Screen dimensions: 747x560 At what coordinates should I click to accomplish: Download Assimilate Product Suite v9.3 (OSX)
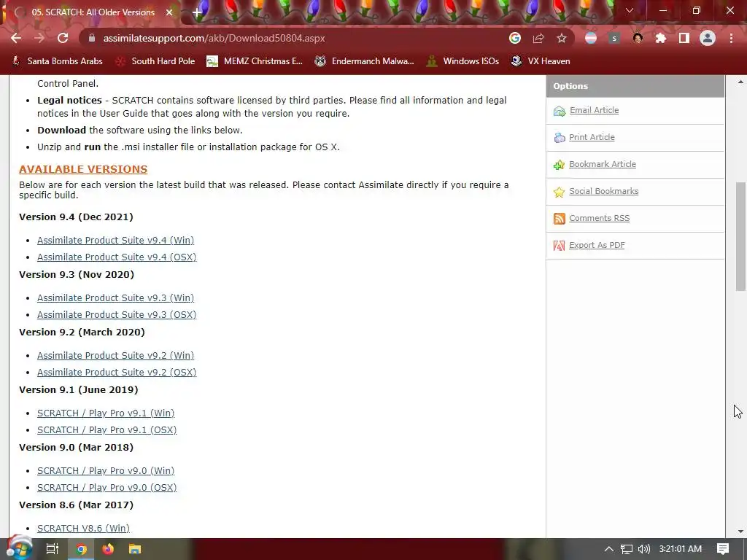pos(117,314)
